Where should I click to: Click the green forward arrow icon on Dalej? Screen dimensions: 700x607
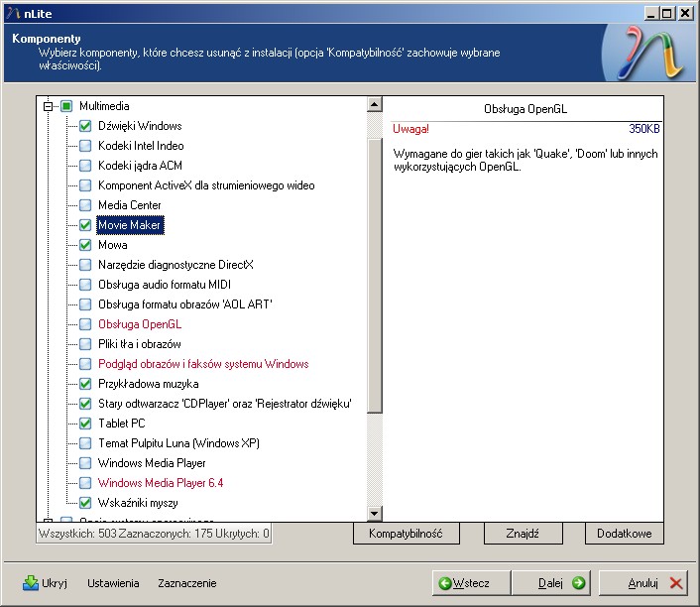(579, 583)
